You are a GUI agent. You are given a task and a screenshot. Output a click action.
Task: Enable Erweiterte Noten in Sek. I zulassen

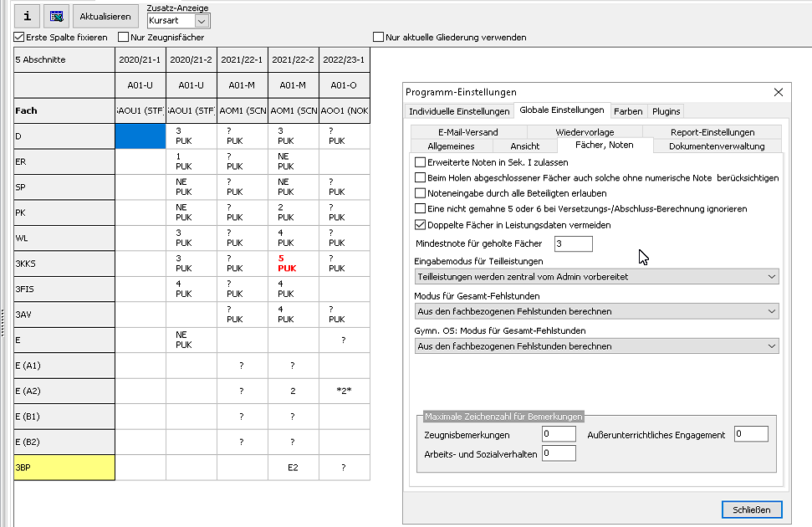pyautogui.click(x=420, y=162)
